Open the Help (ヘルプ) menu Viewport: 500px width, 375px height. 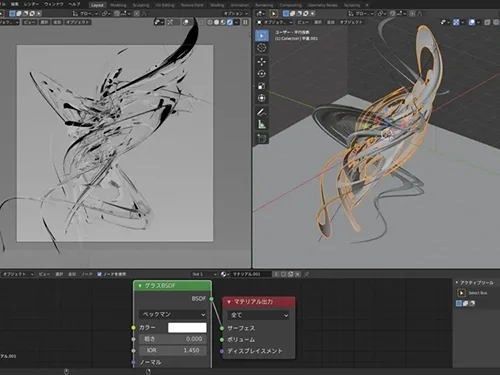point(74,4)
